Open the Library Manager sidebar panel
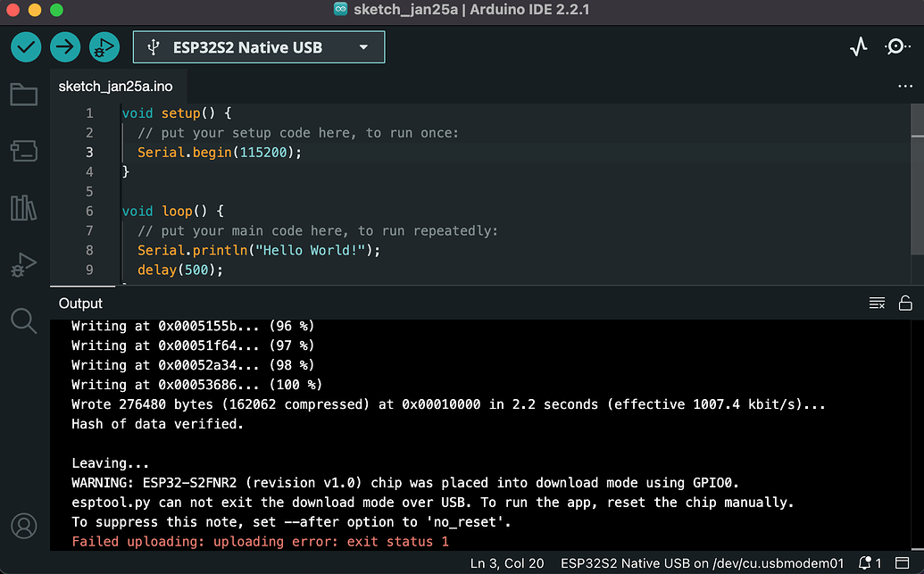Screen dimensions: 924x574 [x=23, y=207]
